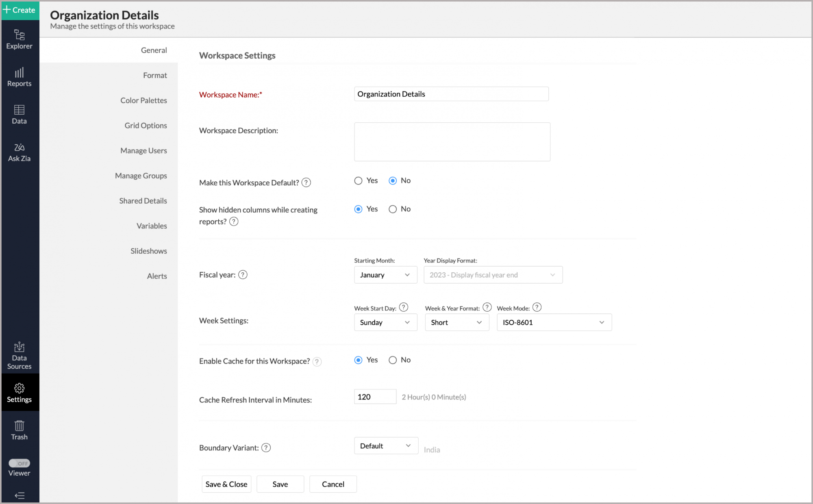Cancel the workspace settings changes
Screen dimensions: 813x504
pos(333,484)
